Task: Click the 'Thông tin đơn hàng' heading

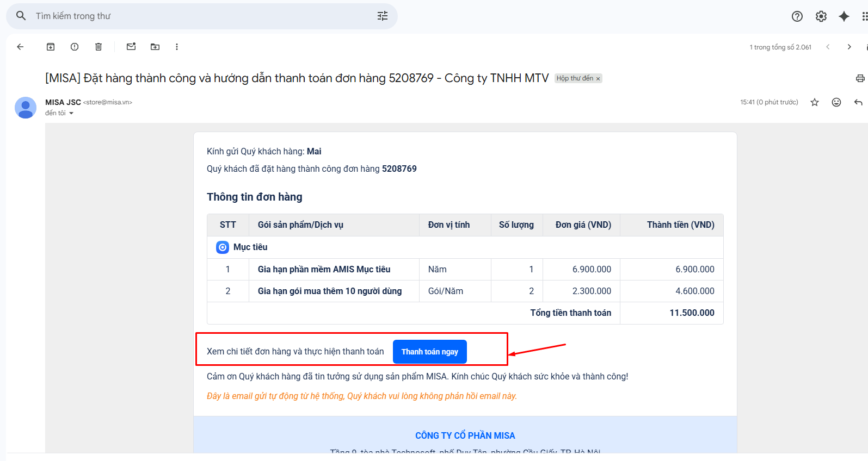Action: click(255, 197)
